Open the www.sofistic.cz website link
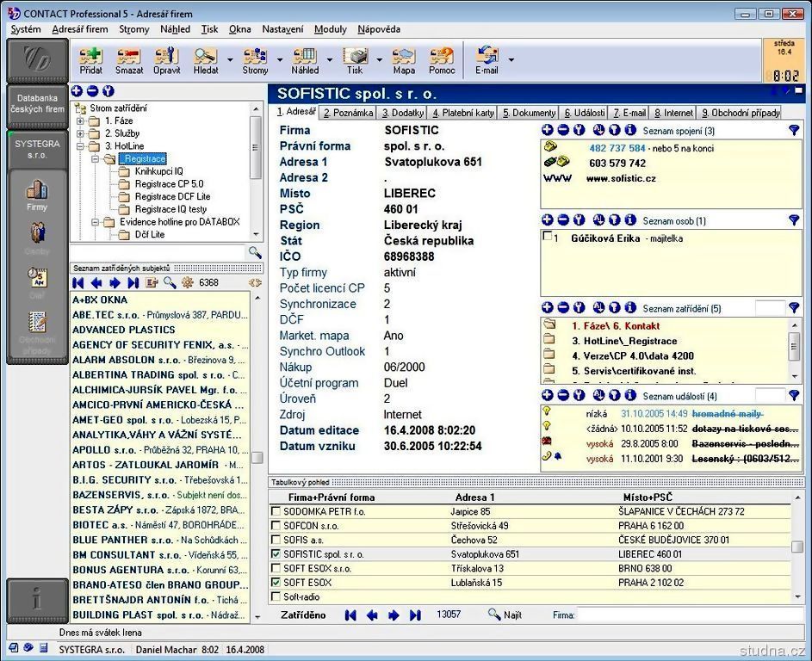This screenshot has width=812, height=661. tap(620, 179)
